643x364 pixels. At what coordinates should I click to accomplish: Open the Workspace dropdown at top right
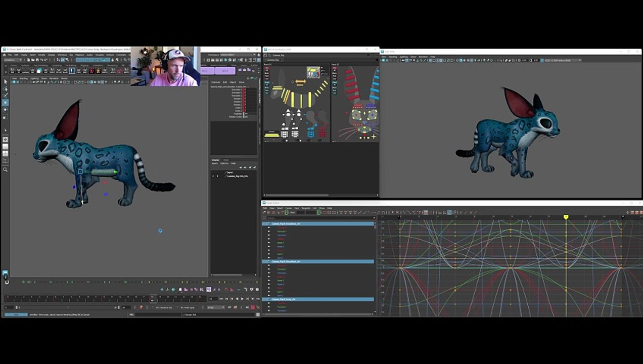237,55
